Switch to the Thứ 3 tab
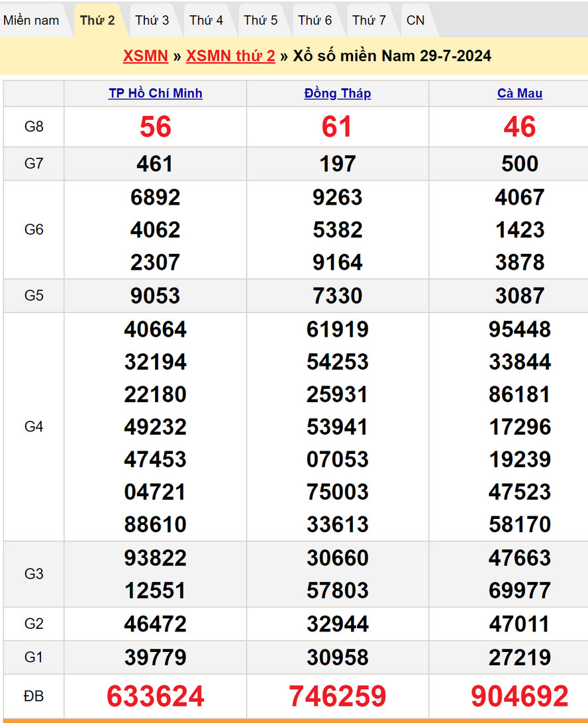 click(x=152, y=21)
